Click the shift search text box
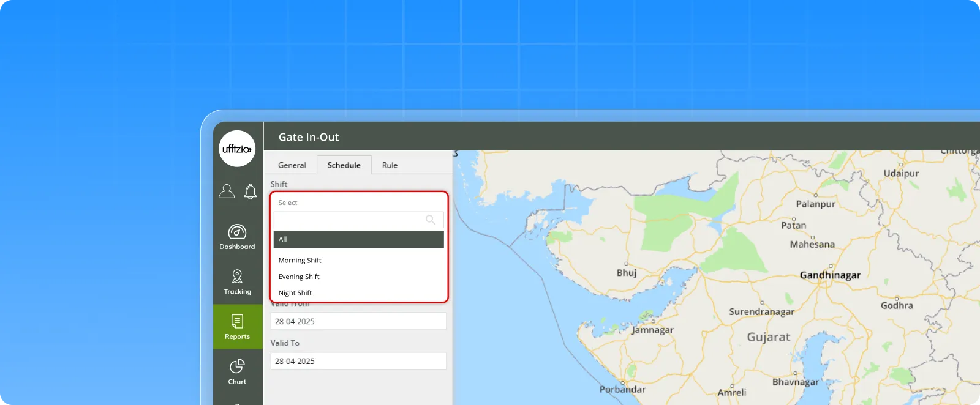980x405 pixels. click(348, 220)
